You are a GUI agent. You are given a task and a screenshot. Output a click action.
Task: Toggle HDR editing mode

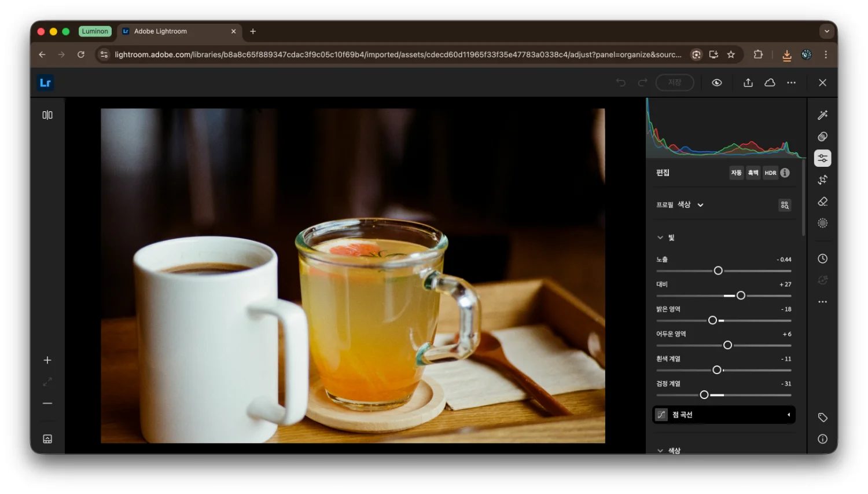(770, 173)
